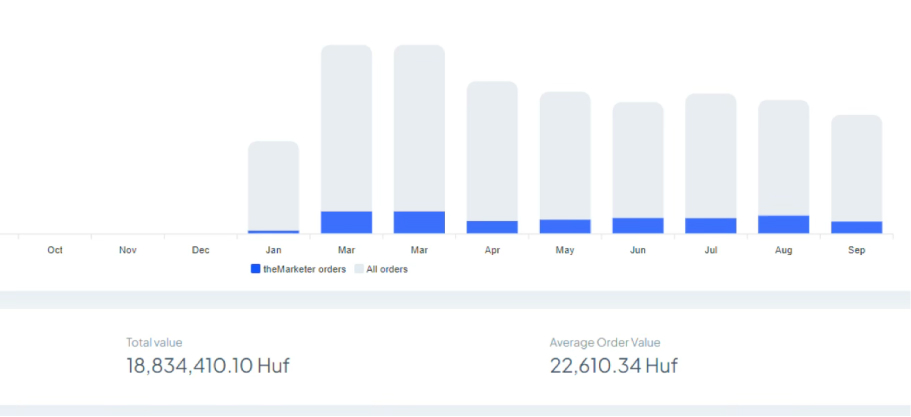Click the Dec month axis label
The width and height of the screenshot is (911, 417).
click(201, 250)
